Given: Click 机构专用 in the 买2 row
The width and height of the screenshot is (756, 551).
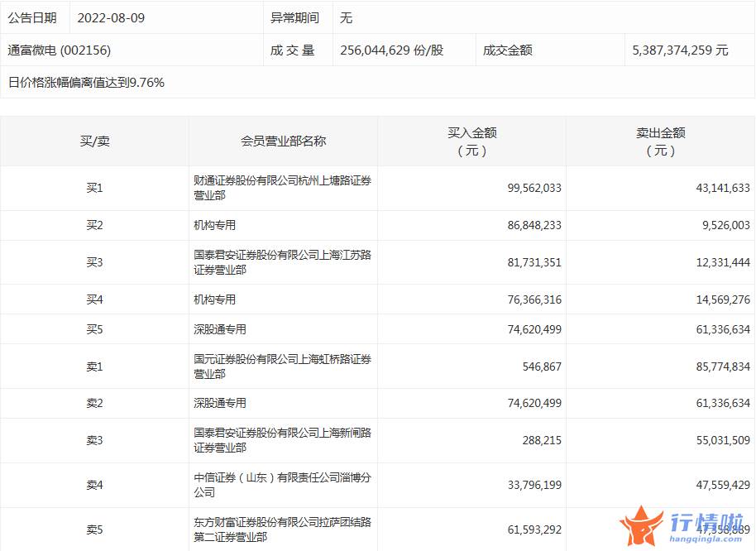Looking at the screenshot, I should [x=214, y=225].
